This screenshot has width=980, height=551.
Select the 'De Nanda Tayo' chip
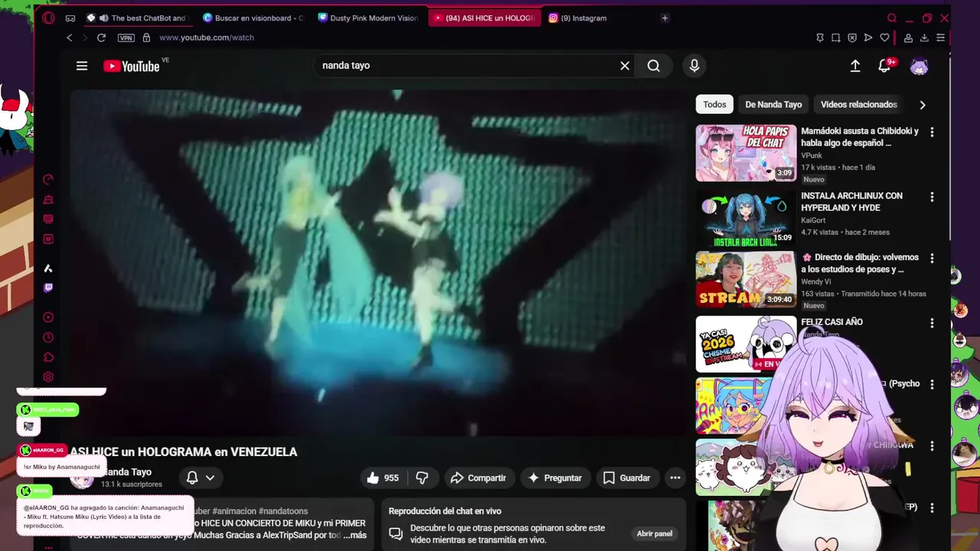pyautogui.click(x=773, y=104)
